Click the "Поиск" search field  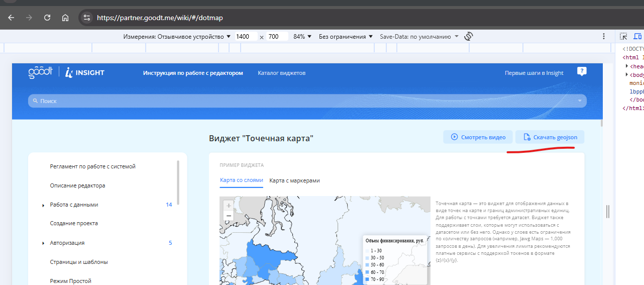point(306,101)
